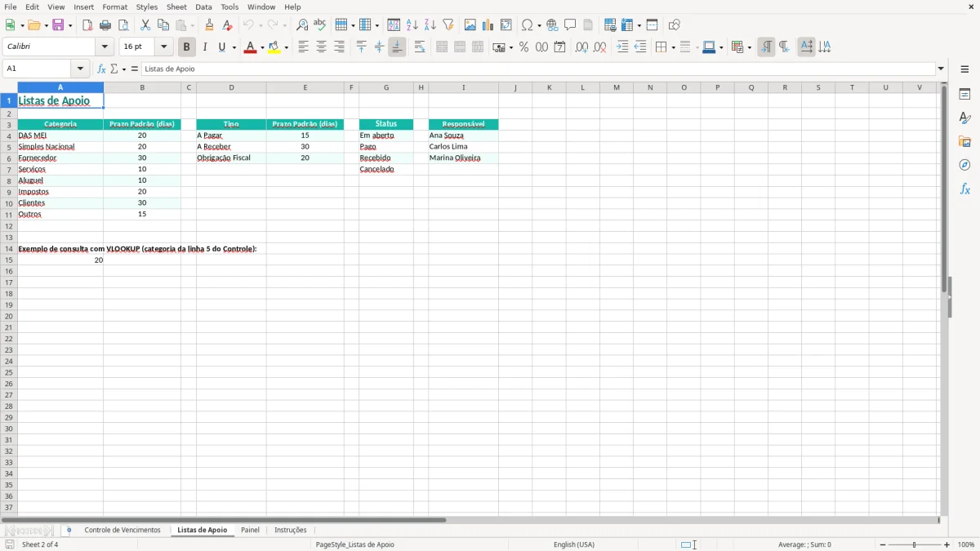Switch to Painel sheet tab
Image resolution: width=980 pixels, height=551 pixels.
(250, 531)
